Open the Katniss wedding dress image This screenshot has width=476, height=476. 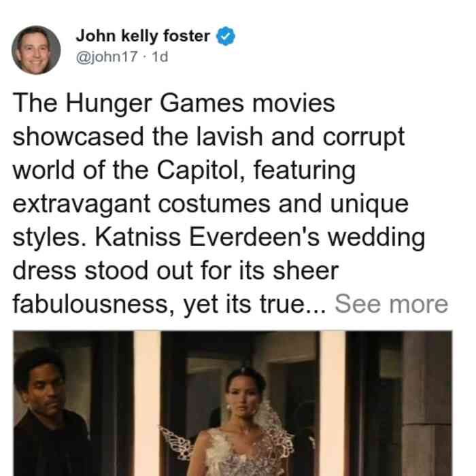point(233,403)
